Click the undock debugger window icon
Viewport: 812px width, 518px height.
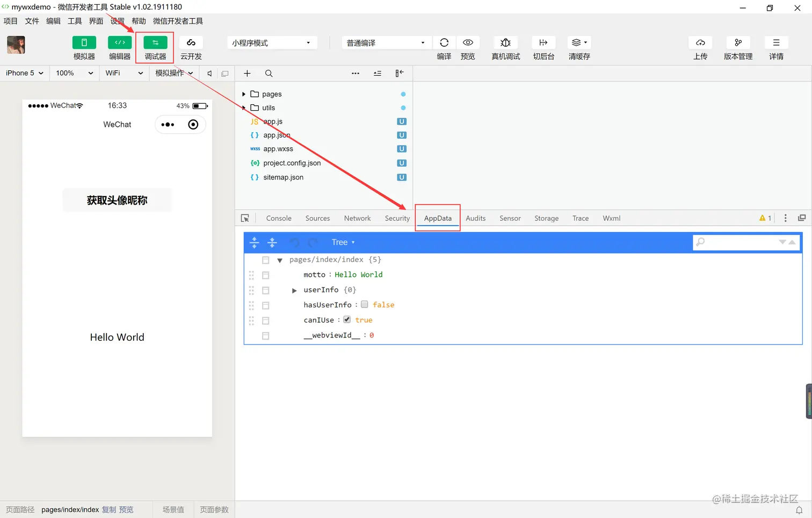coord(802,218)
